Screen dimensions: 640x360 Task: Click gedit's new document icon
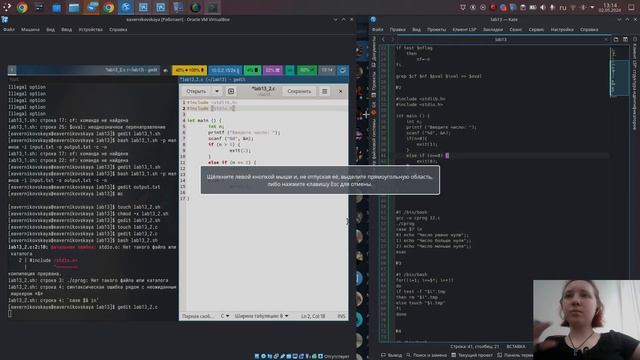tap(231, 91)
